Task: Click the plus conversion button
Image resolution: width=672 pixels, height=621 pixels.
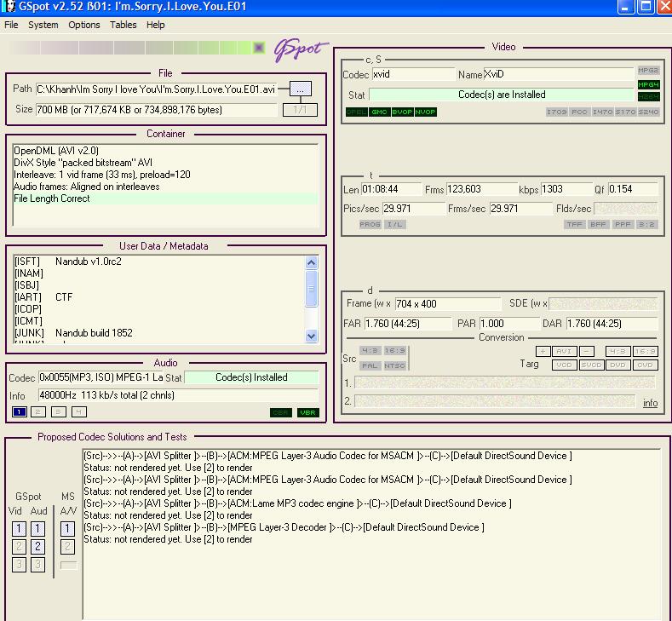Action: 543,352
